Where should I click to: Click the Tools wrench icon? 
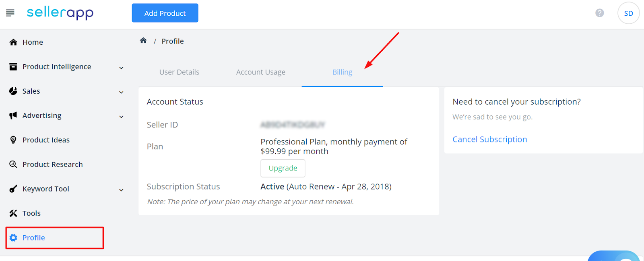point(13,213)
